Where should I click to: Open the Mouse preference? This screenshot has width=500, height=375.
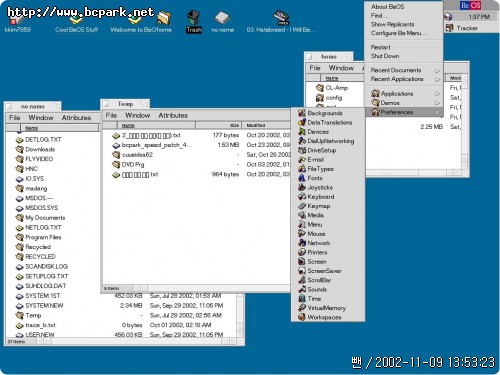pyautogui.click(x=328, y=234)
